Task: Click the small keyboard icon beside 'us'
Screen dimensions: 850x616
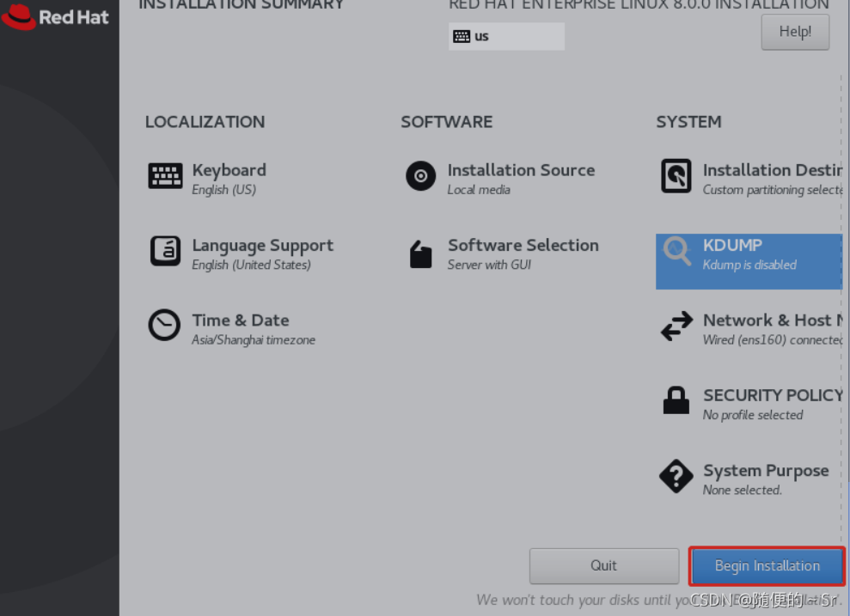Action: (x=462, y=36)
